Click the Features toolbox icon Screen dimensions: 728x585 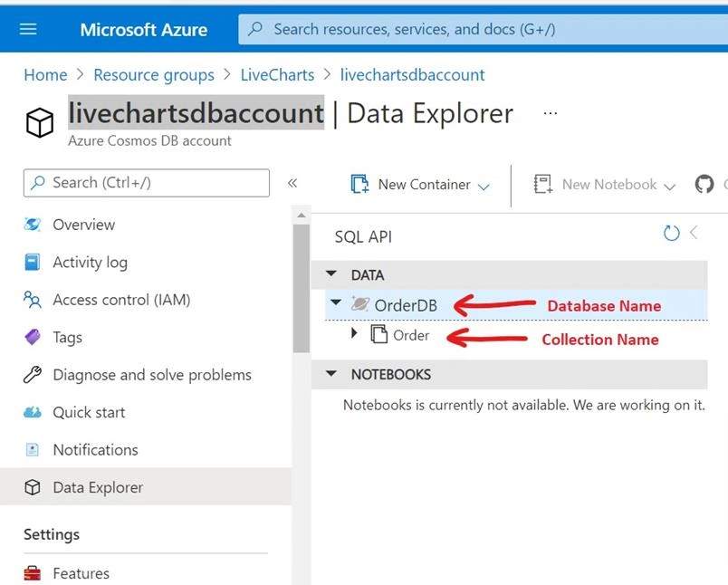pos(32,573)
